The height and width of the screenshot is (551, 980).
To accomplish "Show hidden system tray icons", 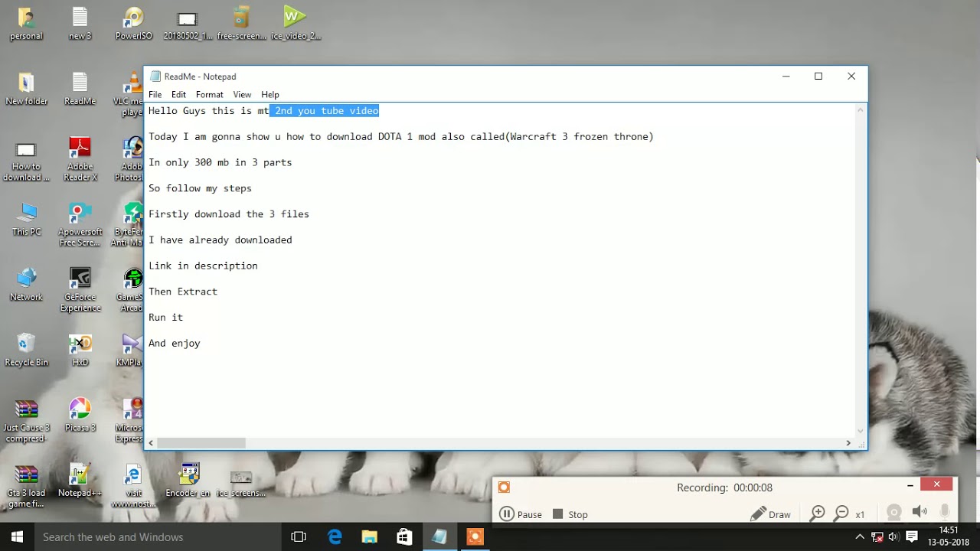I will (x=860, y=536).
